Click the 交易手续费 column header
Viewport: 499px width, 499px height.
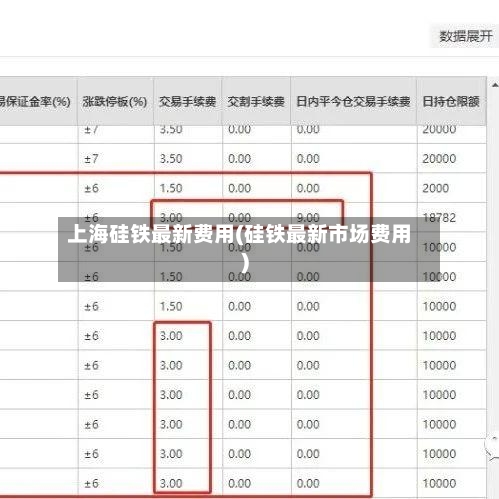pyautogui.click(x=187, y=101)
